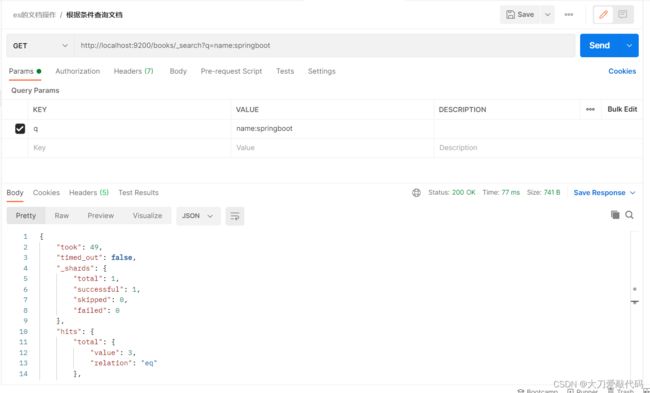Click the breadcrumb parent collection name
The image size is (650, 393).
[34, 15]
